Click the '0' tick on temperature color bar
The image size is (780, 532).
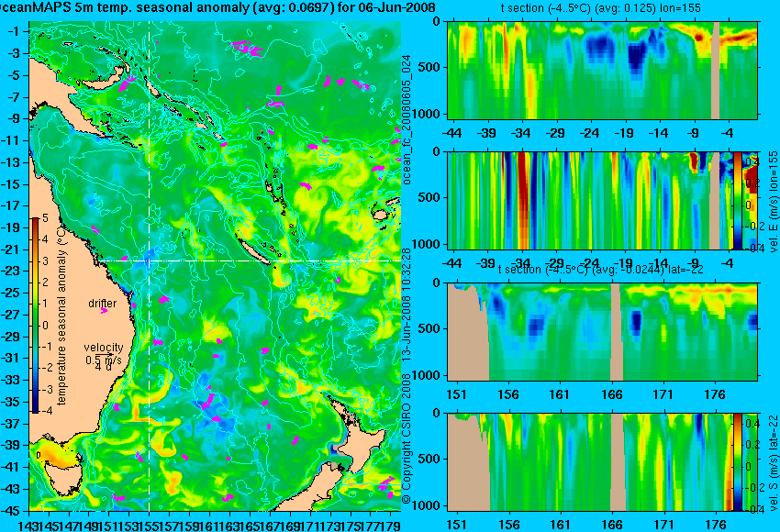pyautogui.click(x=45, y=326)
